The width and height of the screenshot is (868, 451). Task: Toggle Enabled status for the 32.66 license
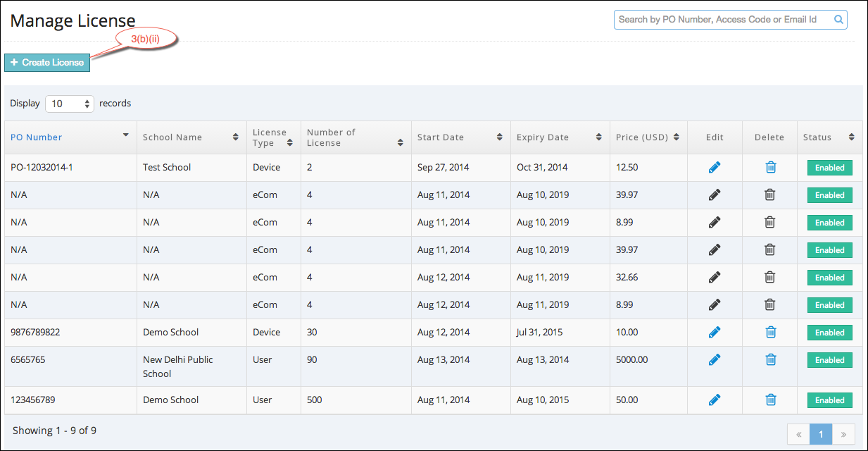pos(830,278)
